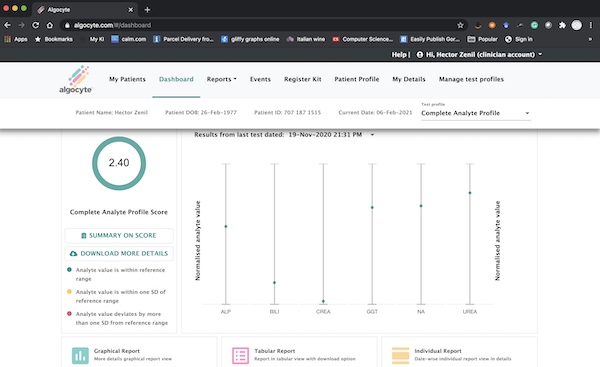Image resolution: width=600 pixels, height=367 pixels.
Task: Go back with browser back arrow
Action: 7,25
